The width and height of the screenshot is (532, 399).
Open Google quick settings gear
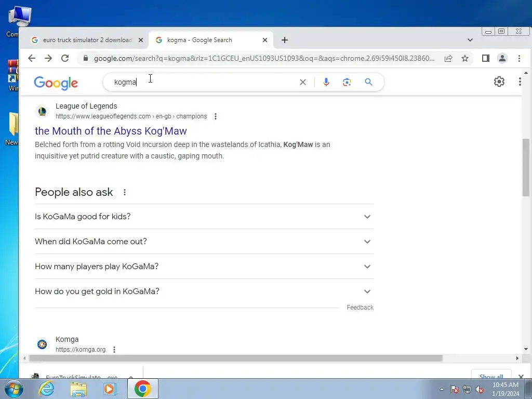[499, 82]
